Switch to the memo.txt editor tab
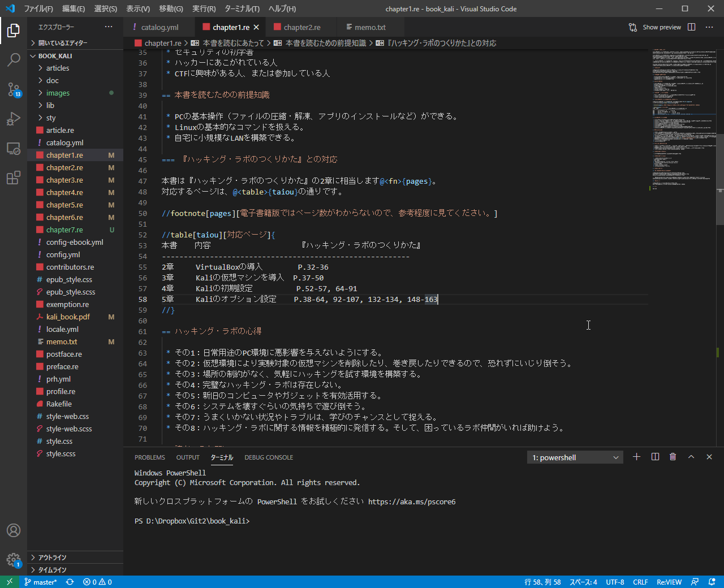724x588 pixels. [370, 27]
